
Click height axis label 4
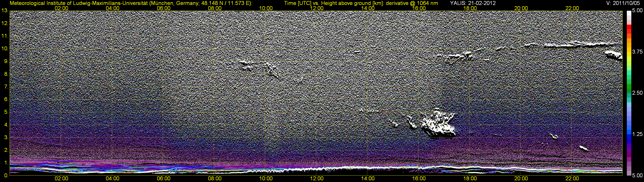point(6,125)
